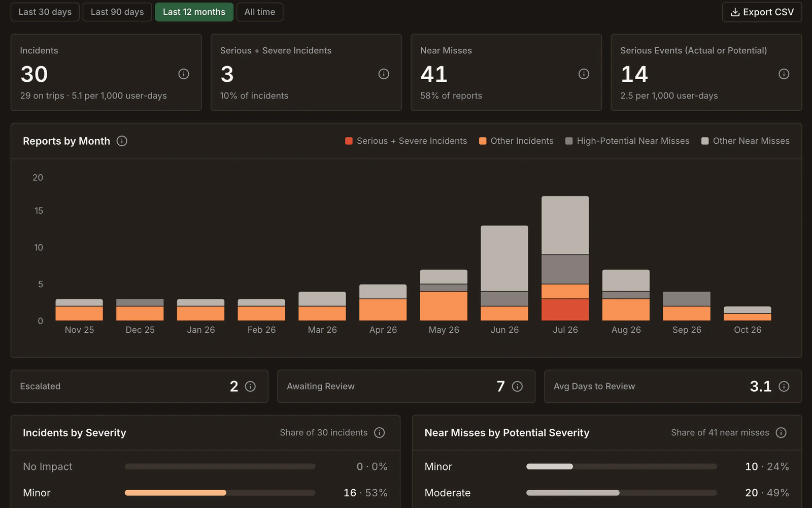Show info for Avg Days to Review

coord(784,387)
